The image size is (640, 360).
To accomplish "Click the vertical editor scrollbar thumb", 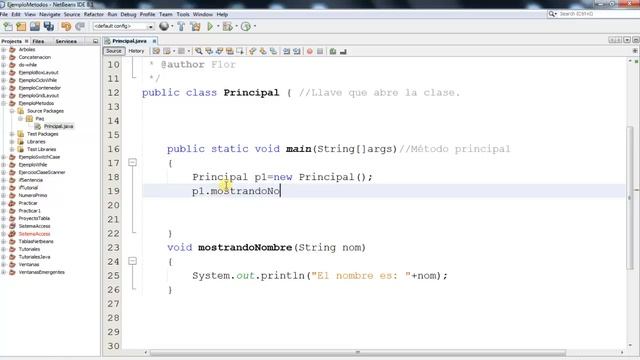I will (630, 198).
